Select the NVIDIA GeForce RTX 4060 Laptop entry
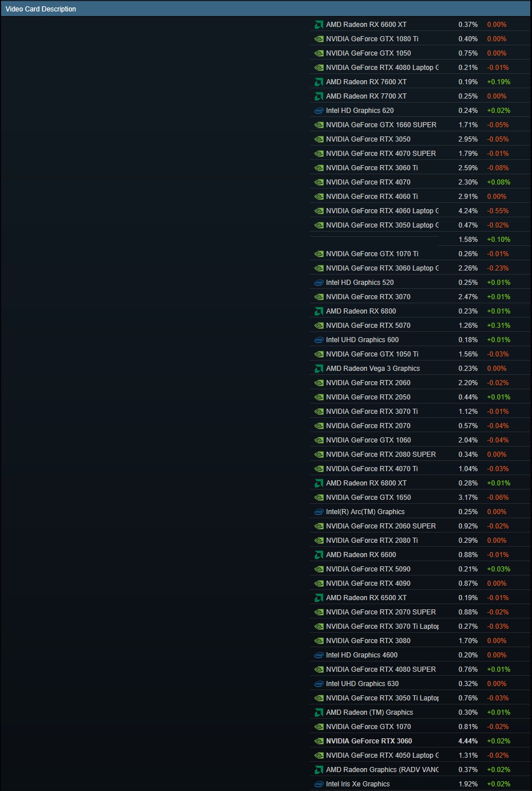Image resolution: width=532 pixels, height=791 pixels. [x=383, y=211]
